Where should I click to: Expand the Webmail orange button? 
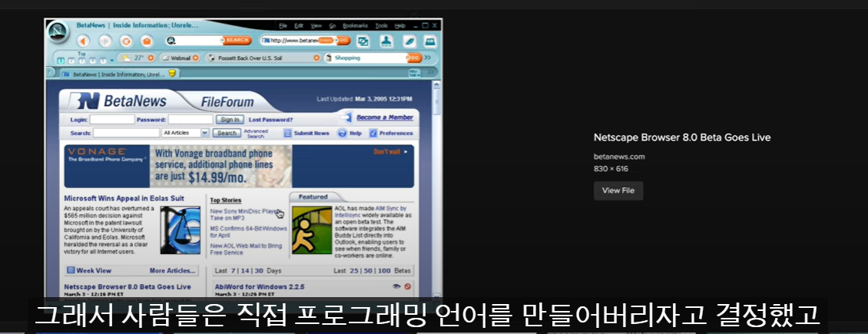(195, 58)
